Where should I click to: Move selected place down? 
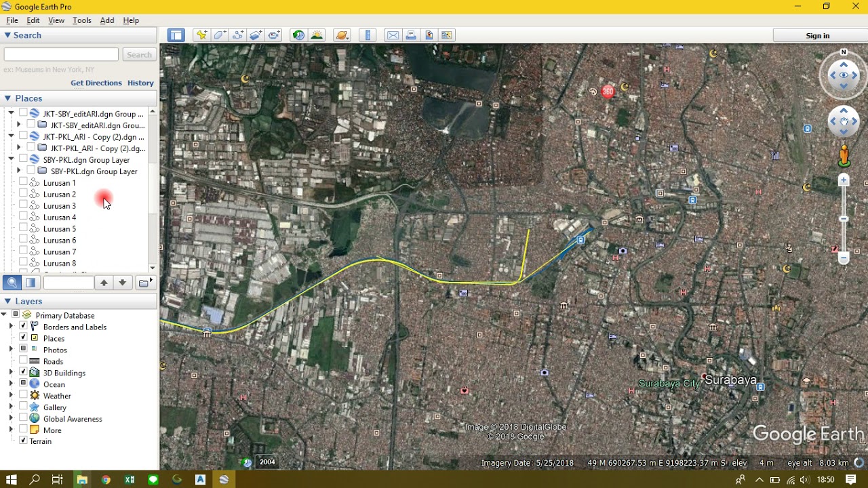(x=122, y=283)
